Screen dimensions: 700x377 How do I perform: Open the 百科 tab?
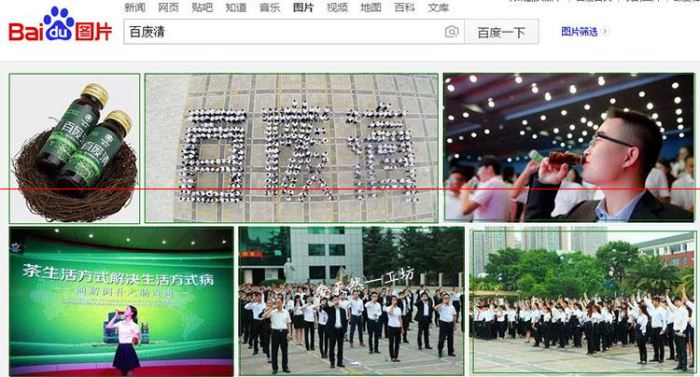coord(404,7)
